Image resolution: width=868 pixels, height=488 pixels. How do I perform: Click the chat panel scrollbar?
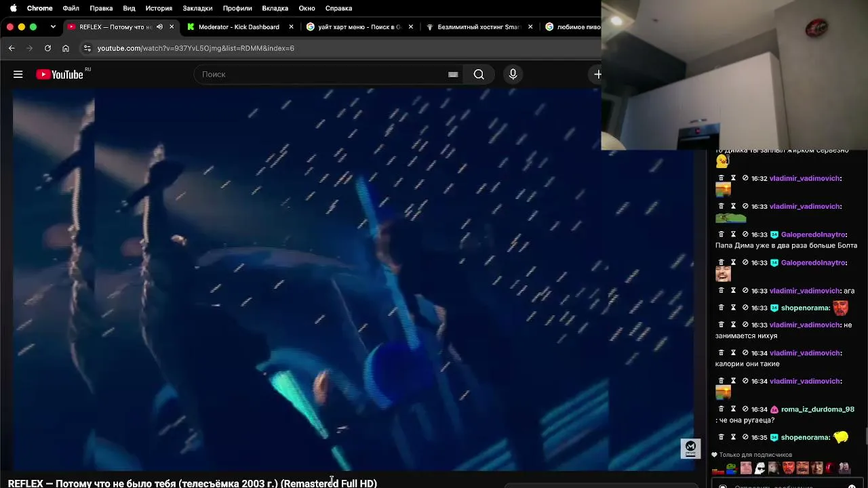pyautogui.click(x=866, y=437)
